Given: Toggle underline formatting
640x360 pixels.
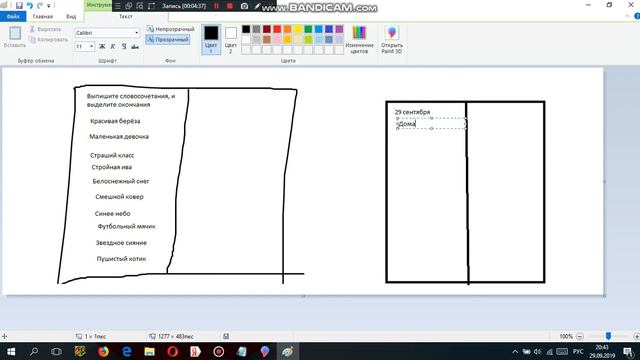Looking at the screenshot, I should pos(124,47).
